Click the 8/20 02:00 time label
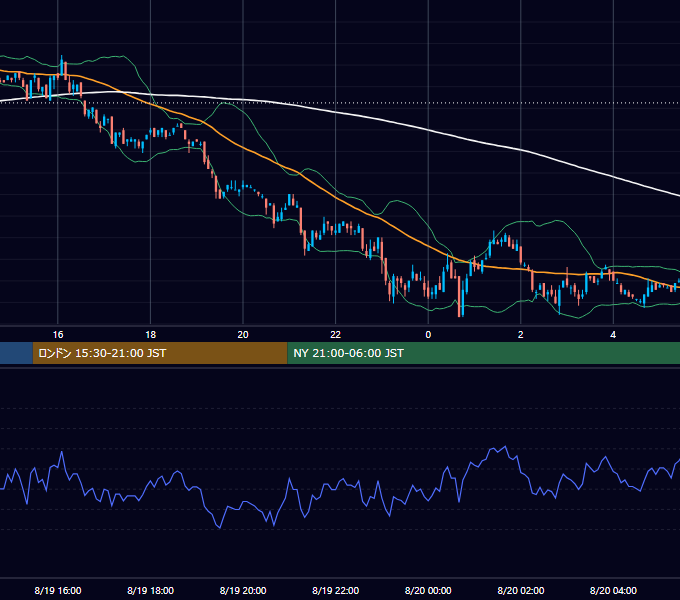 point(521,590)
